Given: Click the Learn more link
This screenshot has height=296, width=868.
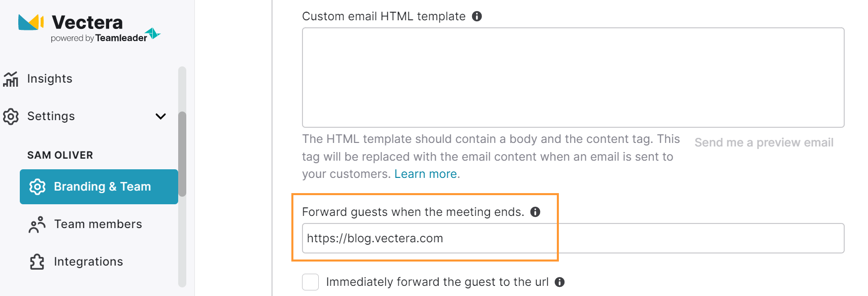Looking at the screenshot, I should [x=426, y=174].
